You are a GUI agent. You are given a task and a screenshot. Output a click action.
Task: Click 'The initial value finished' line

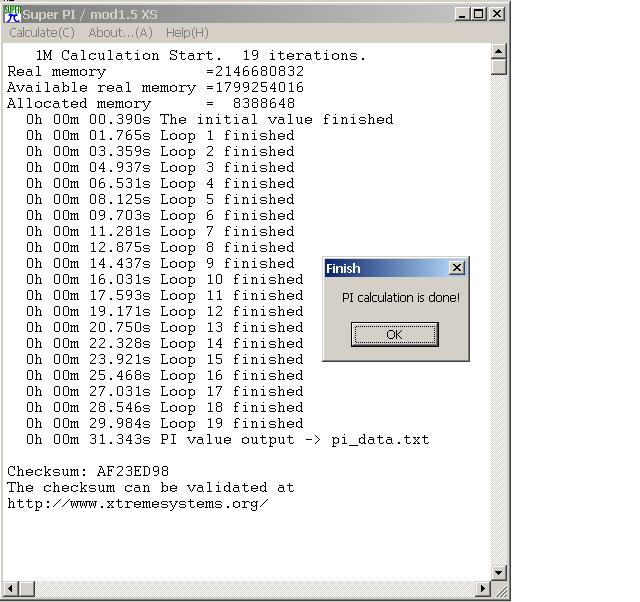tap(210, 119)
